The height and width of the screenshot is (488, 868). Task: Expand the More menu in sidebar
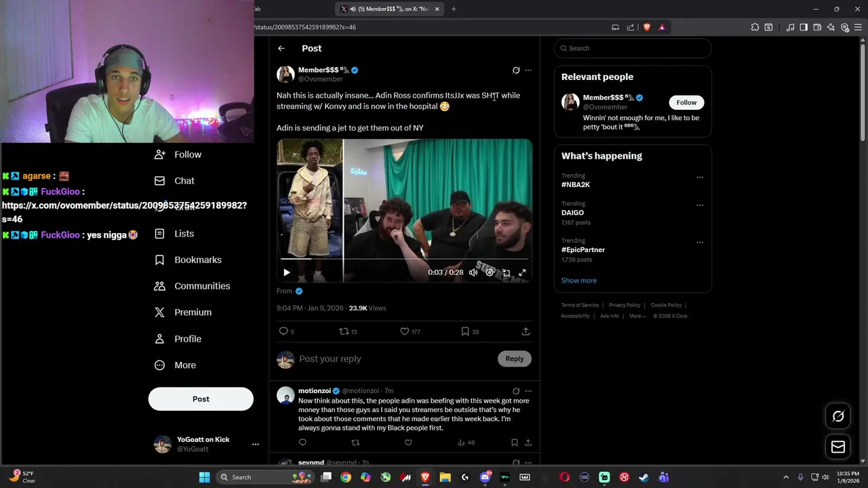[x=176, y=365]
